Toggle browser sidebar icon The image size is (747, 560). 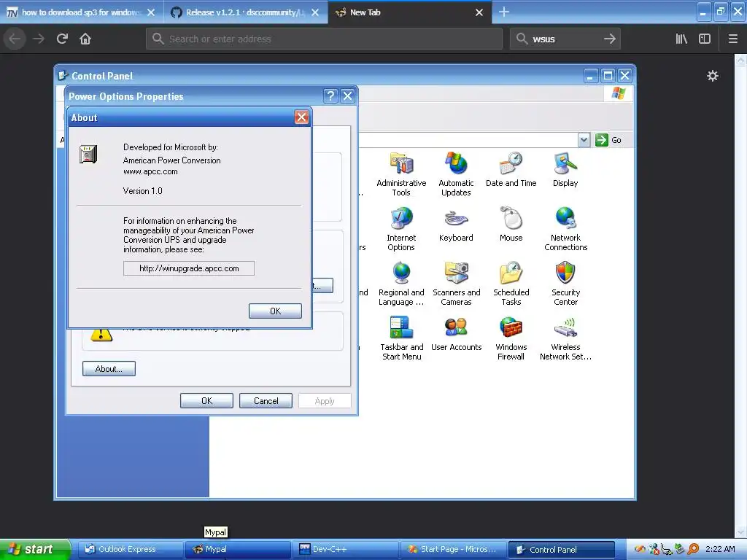click(705, 39)
